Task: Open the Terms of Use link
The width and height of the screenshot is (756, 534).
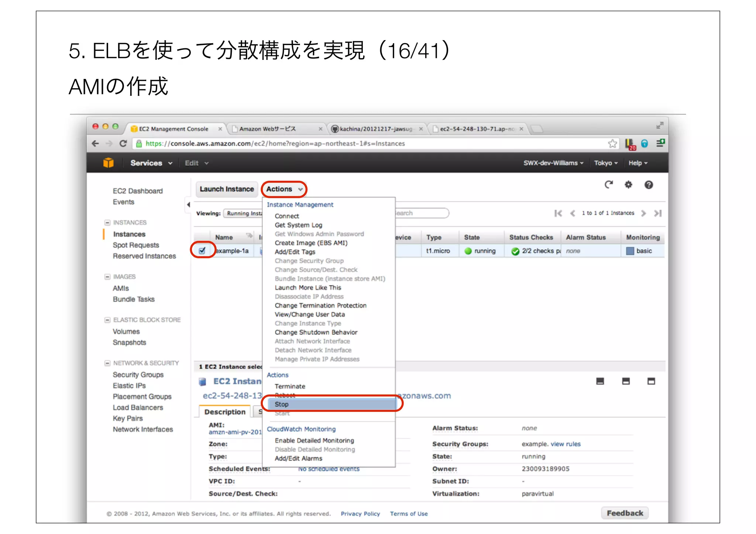Action: pyautogui.click(x=409, y=514)
